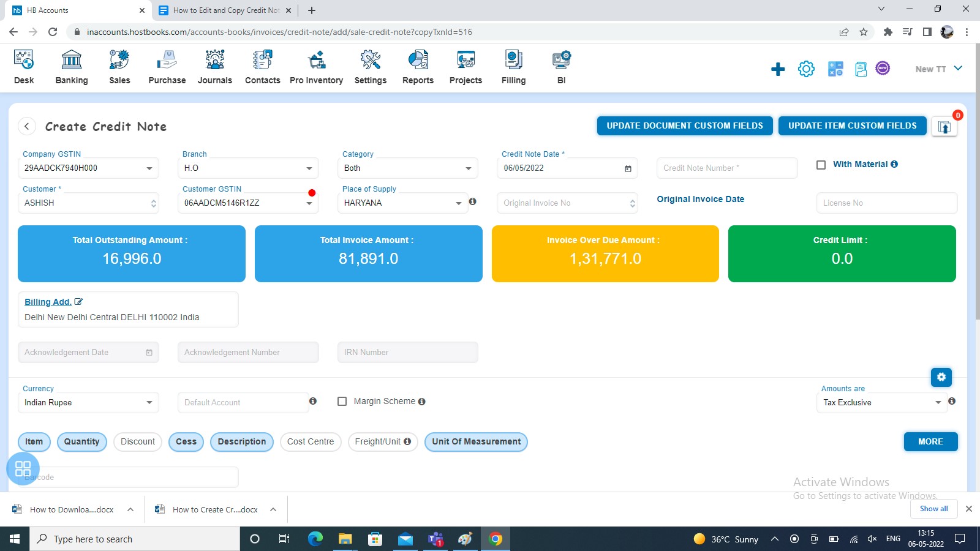Click the purple NEW badge icon
The height and width of the screenshot is (551, 980).
click(x=883, y=68)
